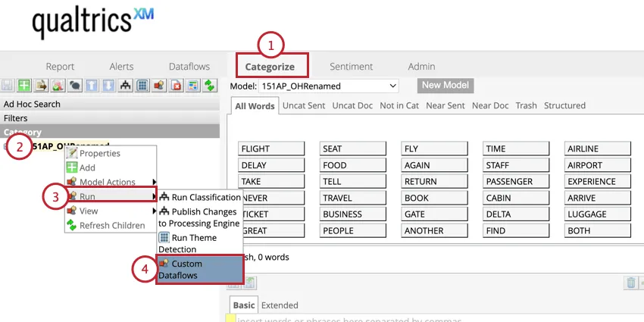Screen dimensions: 644x322
Task: Click the speech bubble toolbar icon
Action: (x=74, y=86)
